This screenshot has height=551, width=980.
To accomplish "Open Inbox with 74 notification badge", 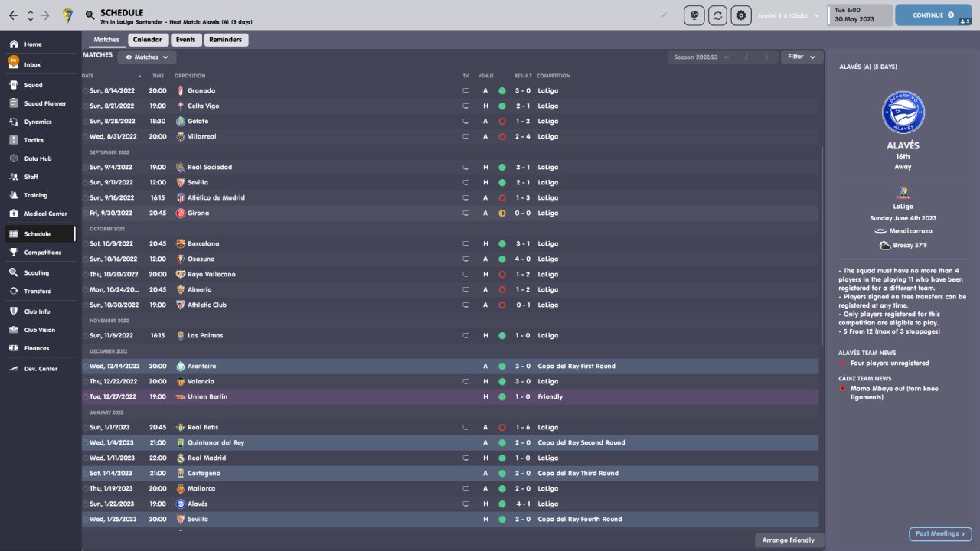I will pyautogui.click(x=32, y=65).
